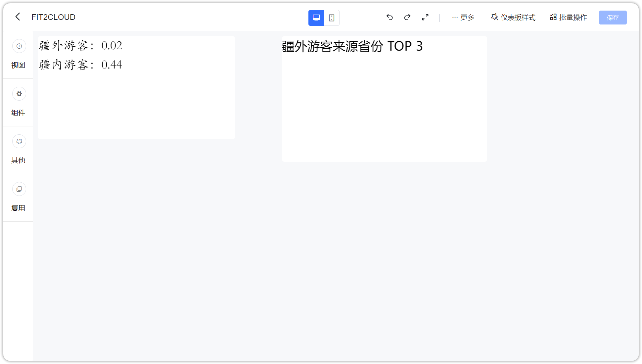642x364 pixels.
Task: Open the 其他 sidebar icon
Action: pyautogui.click(x=19, y=141)
